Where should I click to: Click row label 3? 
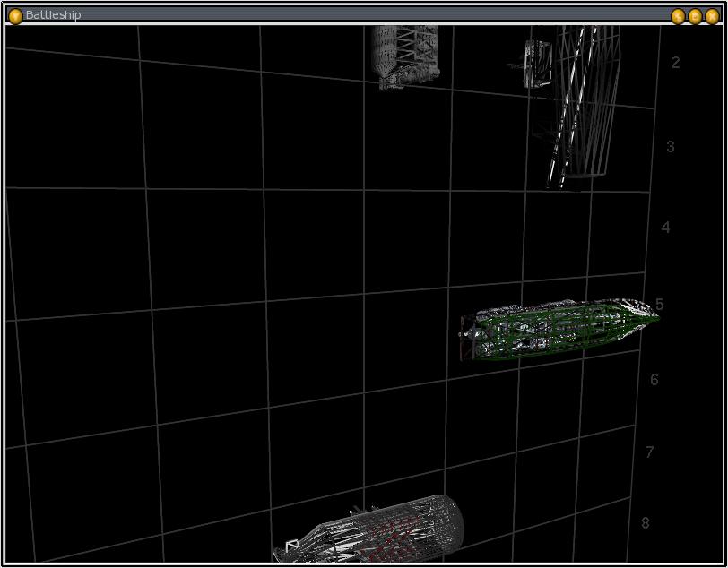[x=671, y=147]
